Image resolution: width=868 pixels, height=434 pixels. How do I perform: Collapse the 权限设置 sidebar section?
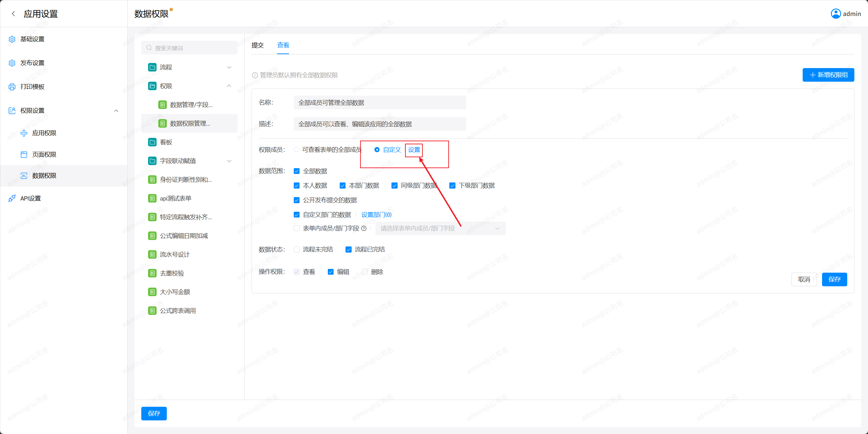(116, 111)
